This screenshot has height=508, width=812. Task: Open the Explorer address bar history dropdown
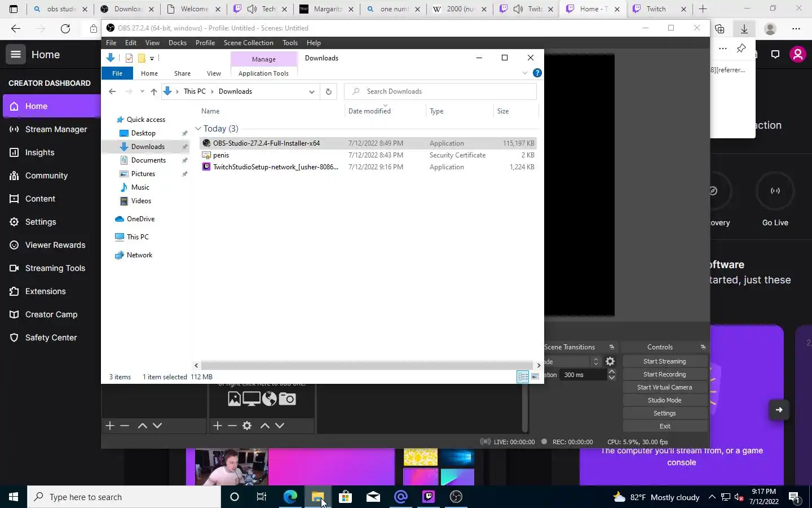click(311, 91)
